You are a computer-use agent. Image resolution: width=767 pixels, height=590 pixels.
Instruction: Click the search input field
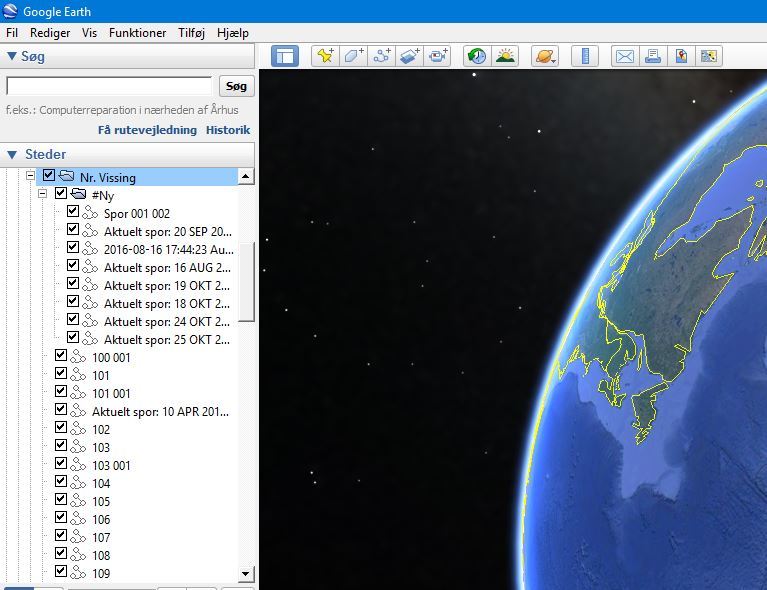pos(109,86)
